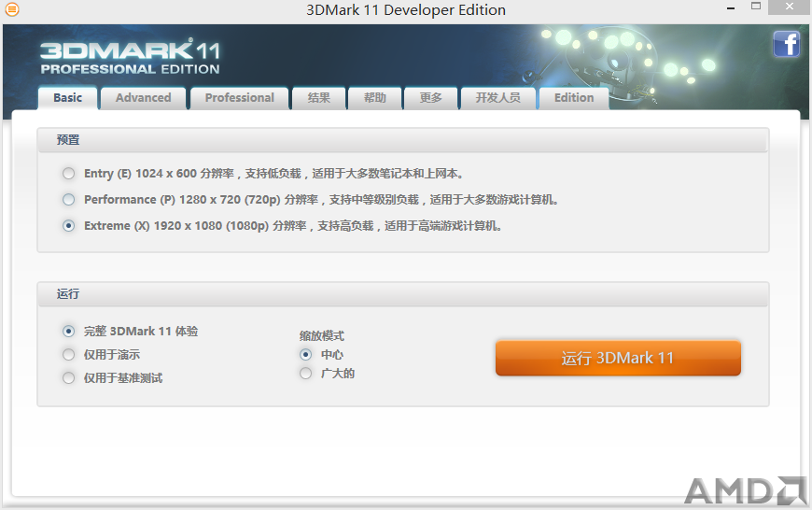Screen dimensions: 812x510
Task: Open the Edition tab
Action: coord(574,98)
